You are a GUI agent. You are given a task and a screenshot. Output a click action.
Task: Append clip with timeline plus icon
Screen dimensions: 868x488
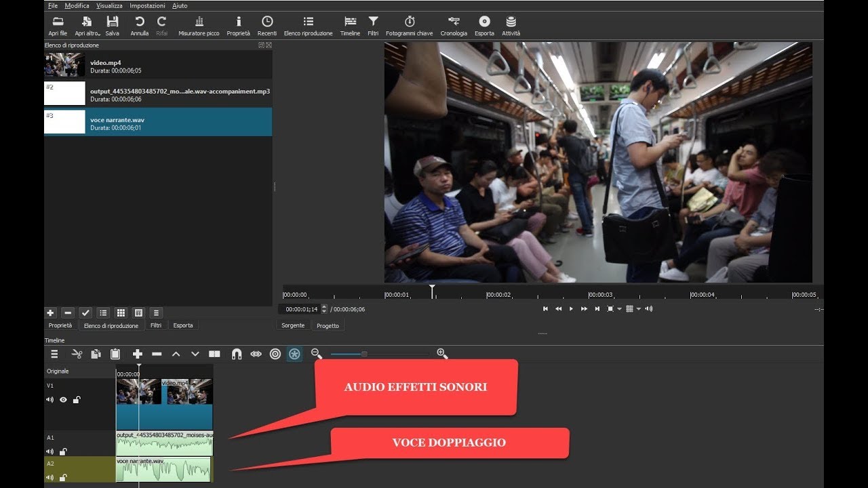[138, 354]
